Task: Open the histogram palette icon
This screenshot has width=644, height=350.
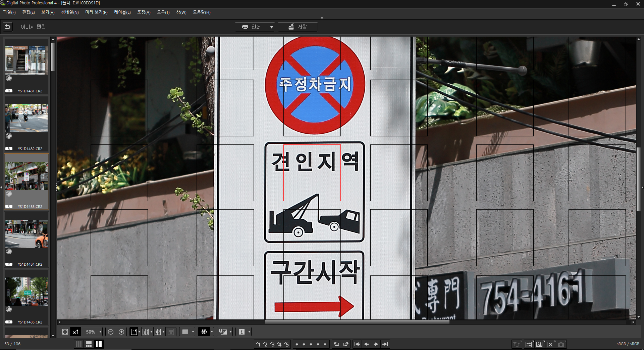Action: [539, 344]
